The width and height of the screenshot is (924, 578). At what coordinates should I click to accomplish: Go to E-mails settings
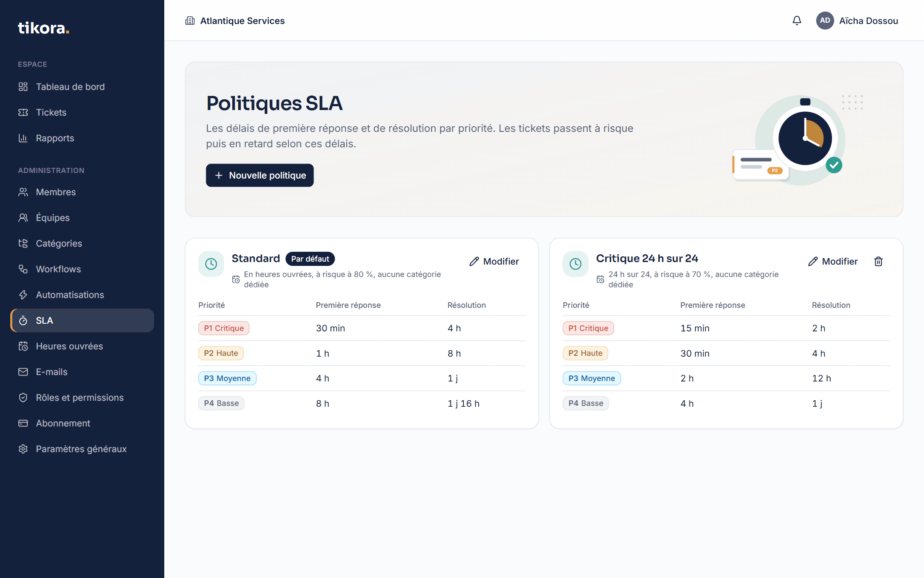pos(82,372)
